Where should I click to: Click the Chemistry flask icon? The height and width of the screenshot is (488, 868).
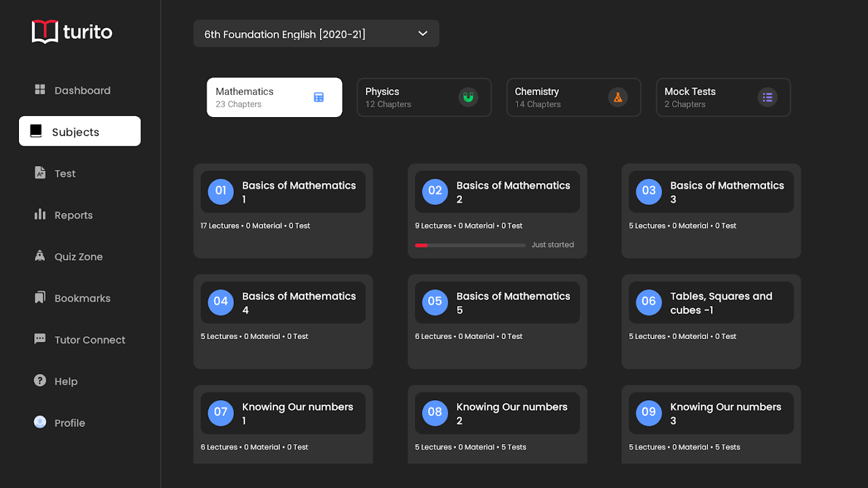point(618,97)
